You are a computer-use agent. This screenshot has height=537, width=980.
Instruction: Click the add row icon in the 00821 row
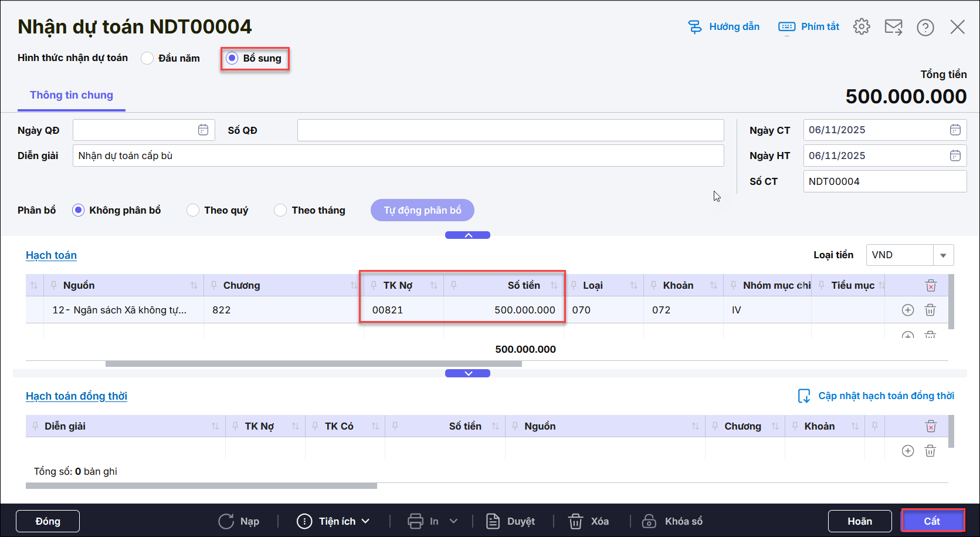coord(907,310)
